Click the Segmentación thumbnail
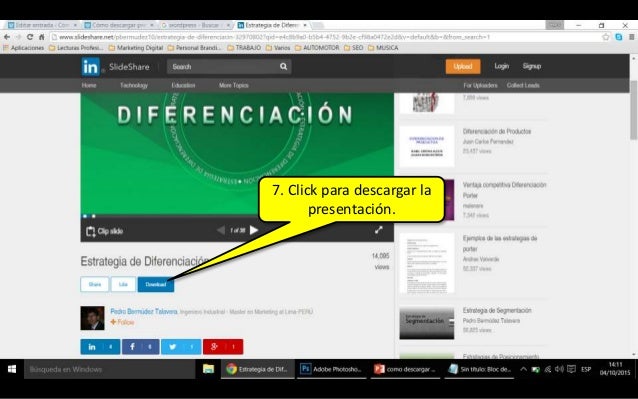Screen dimensions: 638x399 point(427,323)
